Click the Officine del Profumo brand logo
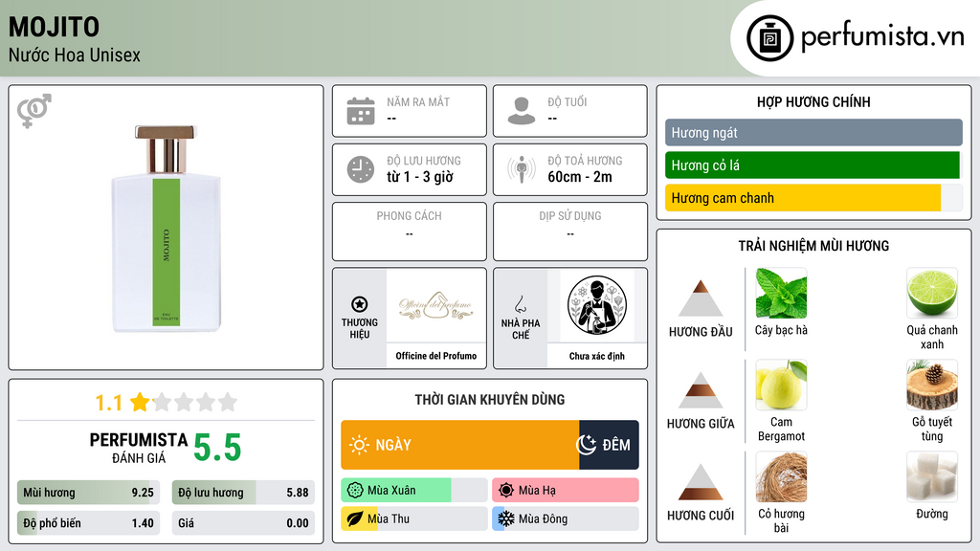Viewport: 980px width, 551px height. 435,306
